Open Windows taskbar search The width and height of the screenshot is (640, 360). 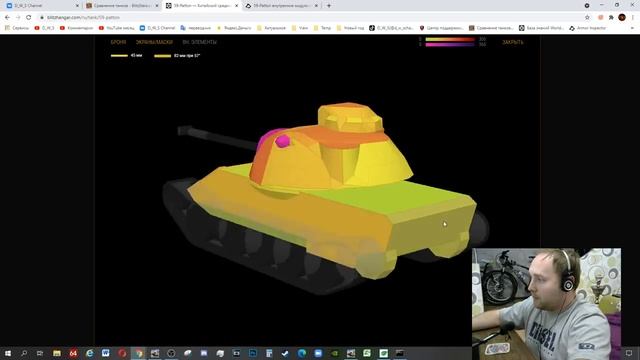coord(24,353)
